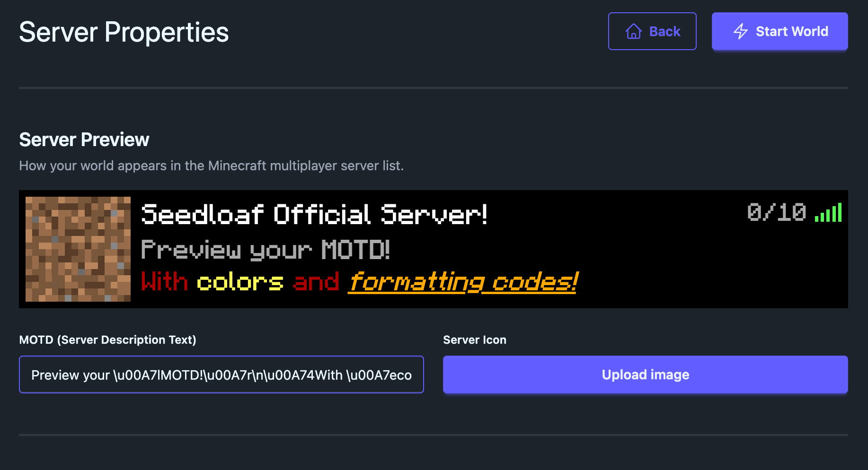
Task: Click the Server Properties page heading
Action: 124,32
